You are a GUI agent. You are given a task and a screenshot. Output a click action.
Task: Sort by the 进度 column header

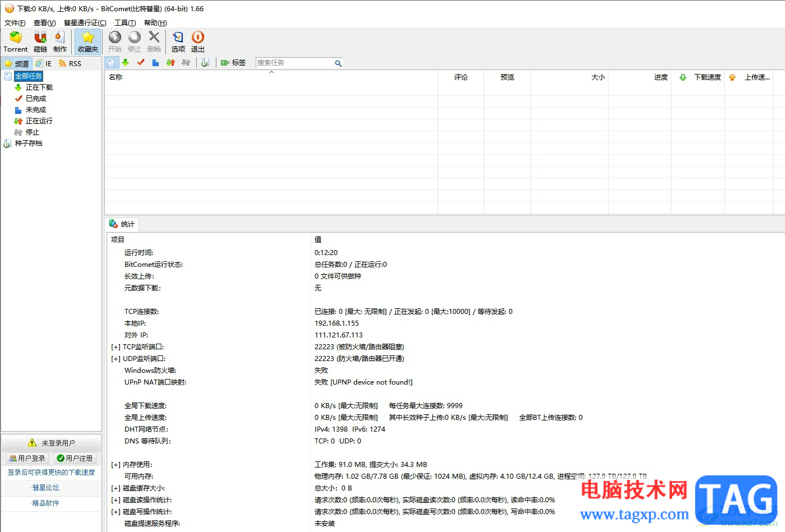[x=640, y=77]
